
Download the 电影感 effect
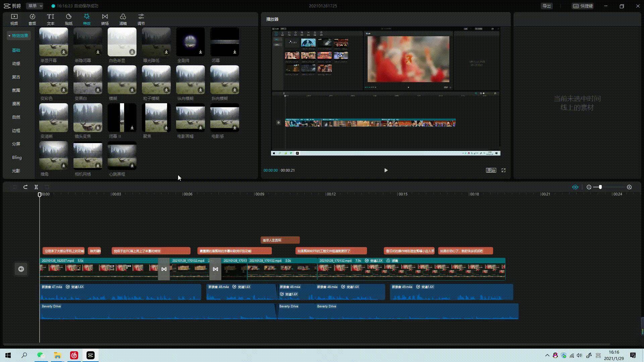point(235,127)
